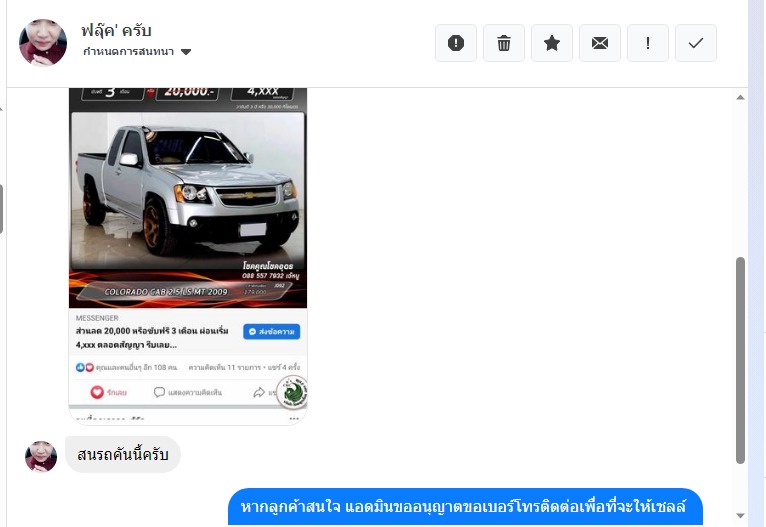This screenshot has width=766, height=527.
Task: Click the red heart รักเลย reaction
Action: 109,392
